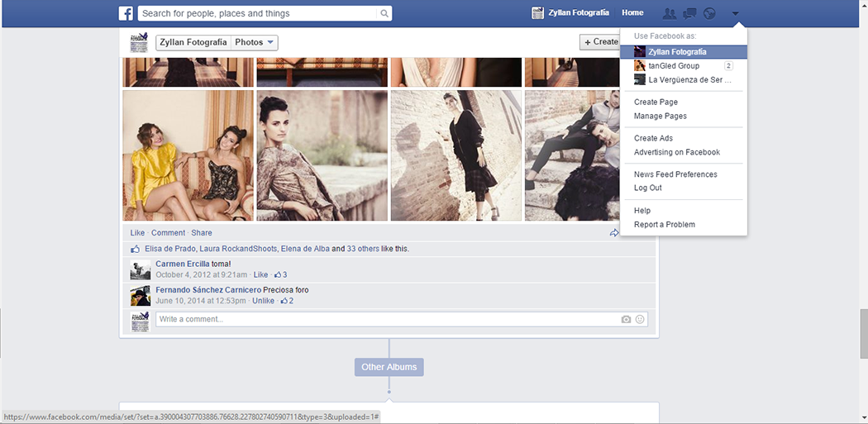Click the La Vergüenza de Ser page icon

coord(640,79)
